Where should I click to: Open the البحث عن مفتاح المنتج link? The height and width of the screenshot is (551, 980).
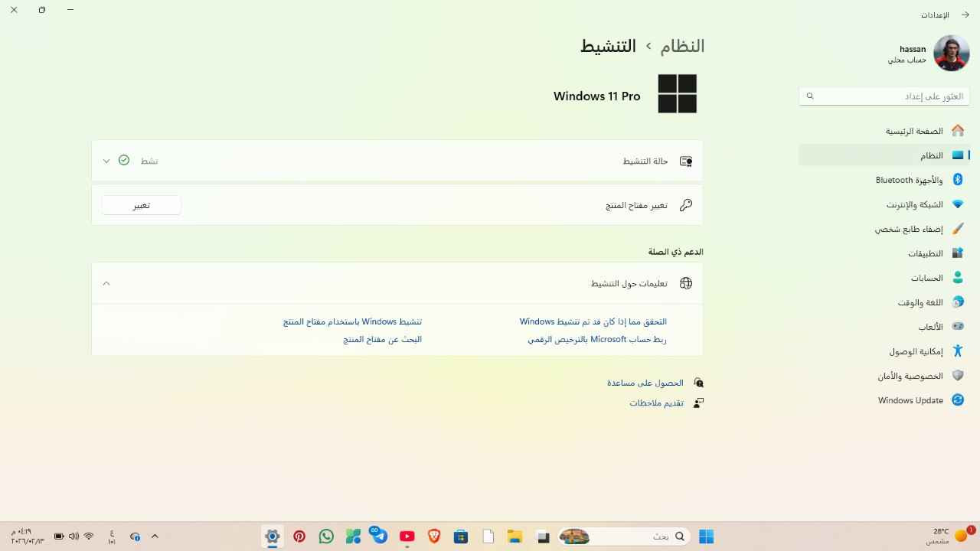pyautogui.click(x=382, y=339)
